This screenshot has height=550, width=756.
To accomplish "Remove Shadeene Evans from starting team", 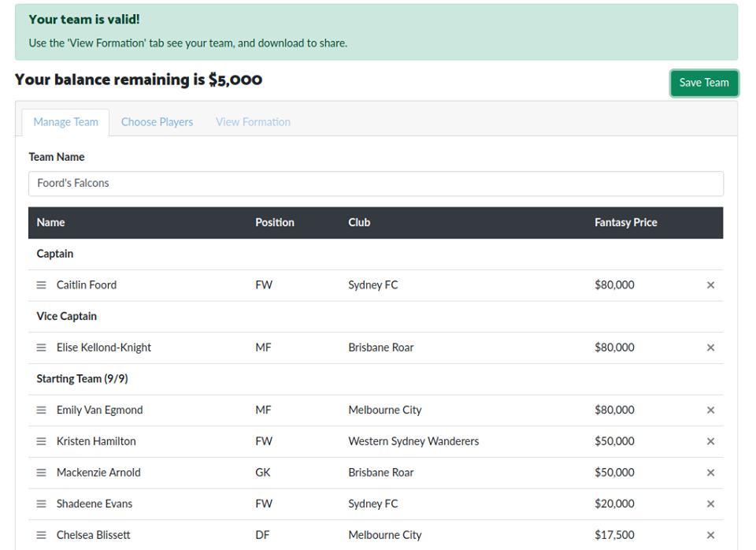I will pos(710,504).
